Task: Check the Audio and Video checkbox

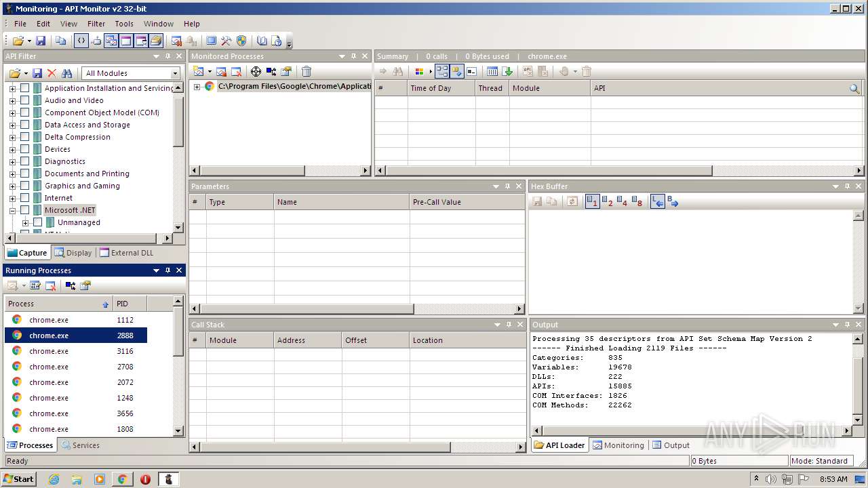Action: pyautogui.click(x=24, y=100)
